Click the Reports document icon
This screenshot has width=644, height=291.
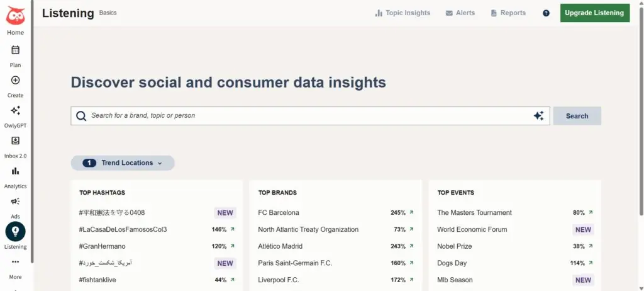[494, 13]
